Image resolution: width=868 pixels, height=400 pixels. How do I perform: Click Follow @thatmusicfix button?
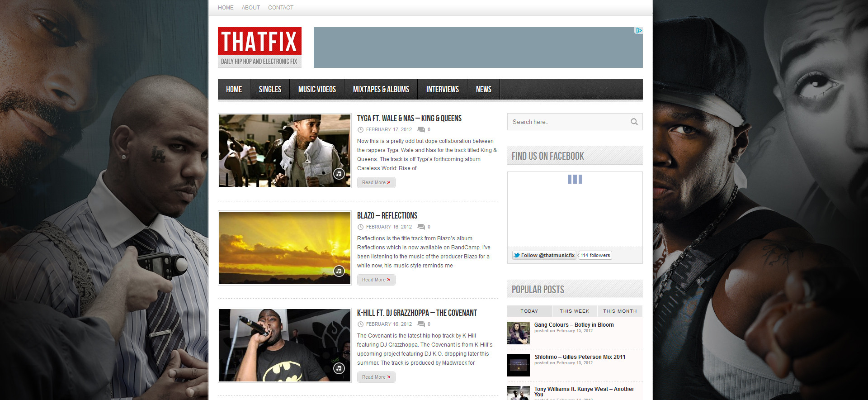point(544,255)
